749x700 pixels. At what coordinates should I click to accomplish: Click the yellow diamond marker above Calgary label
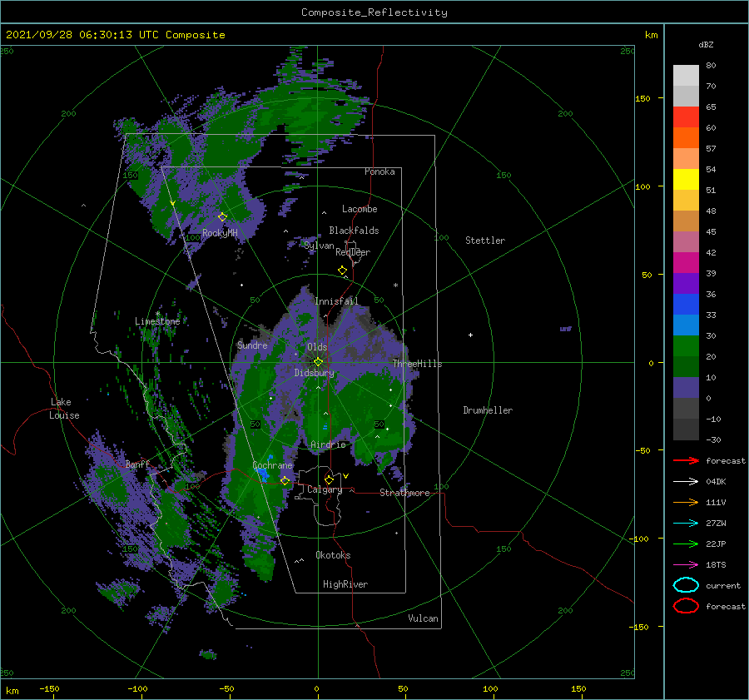(329, 479)
